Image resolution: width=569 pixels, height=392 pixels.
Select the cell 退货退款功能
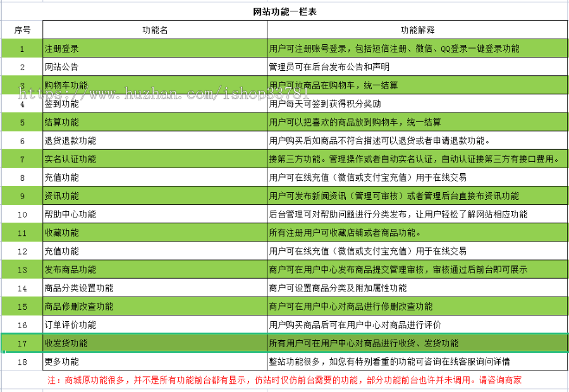[155, 140]
